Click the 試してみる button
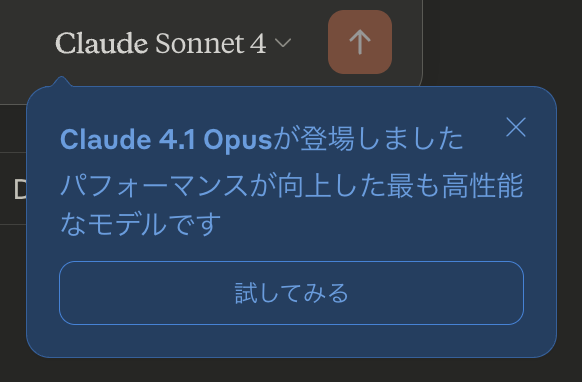Image resolution: width=582 pixels, height=382 pixels. pyautogui.click(x=291, y=293)
